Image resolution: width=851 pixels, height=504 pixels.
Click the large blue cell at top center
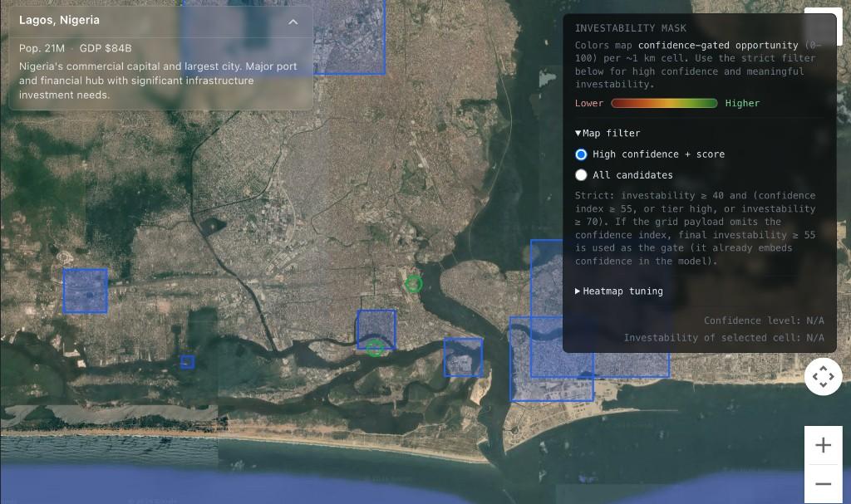[349, 37]
